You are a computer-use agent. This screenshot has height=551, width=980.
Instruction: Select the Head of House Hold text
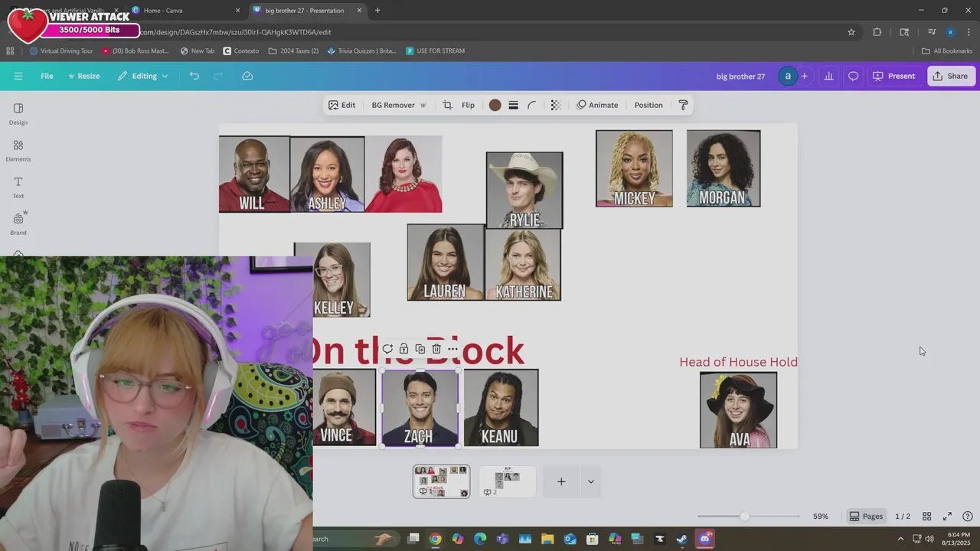pos(739,362)
